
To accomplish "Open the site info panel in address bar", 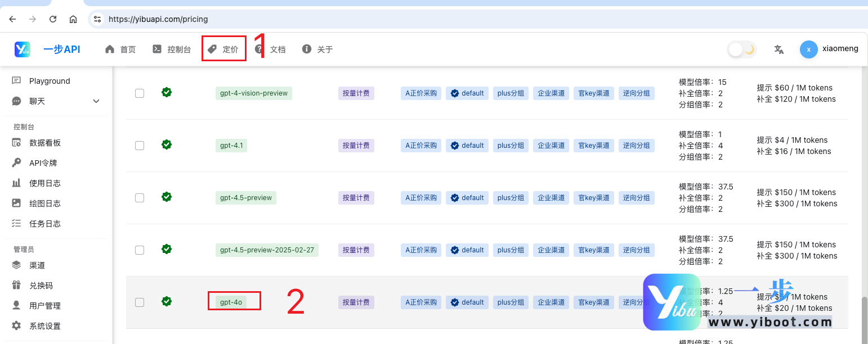I will click(x=97, y=19).
